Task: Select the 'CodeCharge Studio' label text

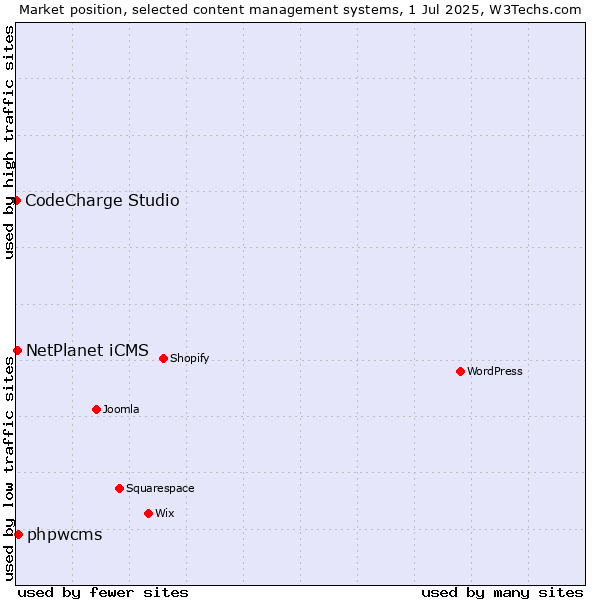Action: point(102,201)
